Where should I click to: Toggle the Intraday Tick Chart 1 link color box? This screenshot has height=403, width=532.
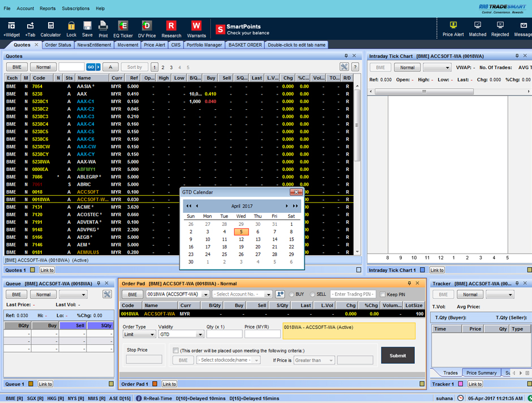click(422, 270)
